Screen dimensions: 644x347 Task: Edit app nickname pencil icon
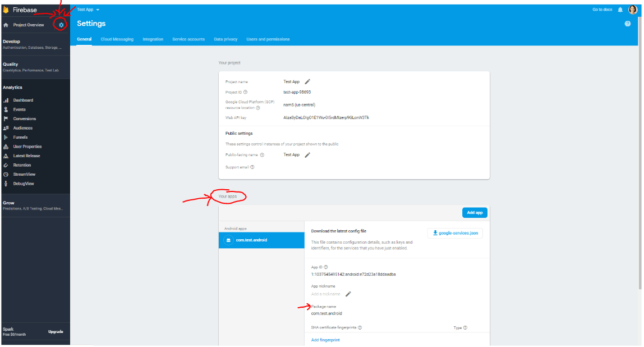point(348,294)
